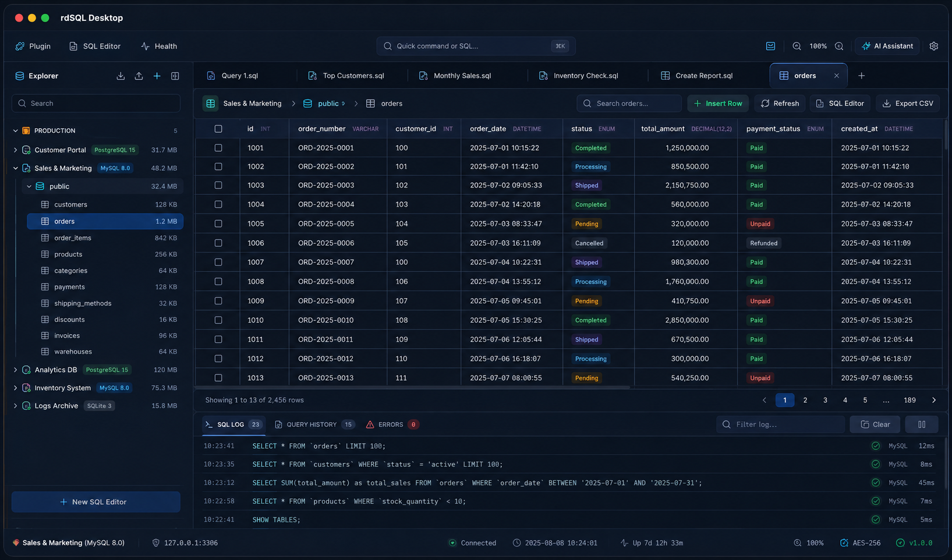This screenshot has height=560, width=952.
Task: Collapse the public schema
Action: [29, 186]
